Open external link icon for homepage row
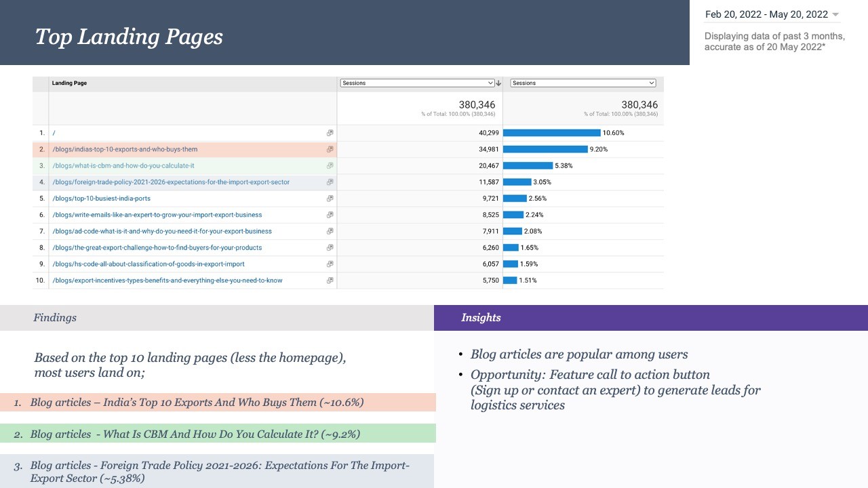This screenshot has height=488, width=868. [x=330, y=133]
